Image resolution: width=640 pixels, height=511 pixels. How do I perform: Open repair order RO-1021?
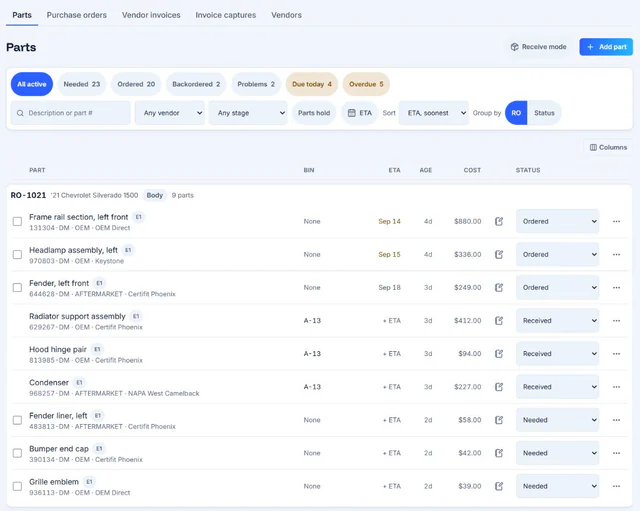pyautogui.click(x=28, y=195)
